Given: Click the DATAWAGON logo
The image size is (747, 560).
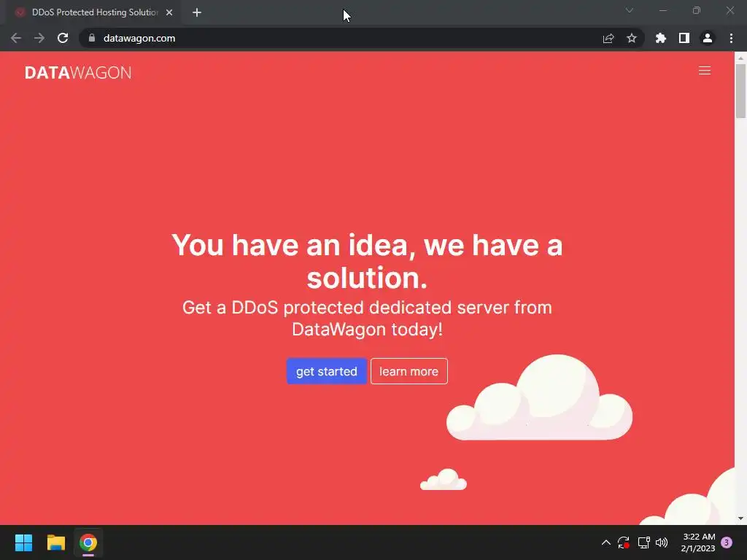Looking at the screenshot, I should [x=78, y=72].
